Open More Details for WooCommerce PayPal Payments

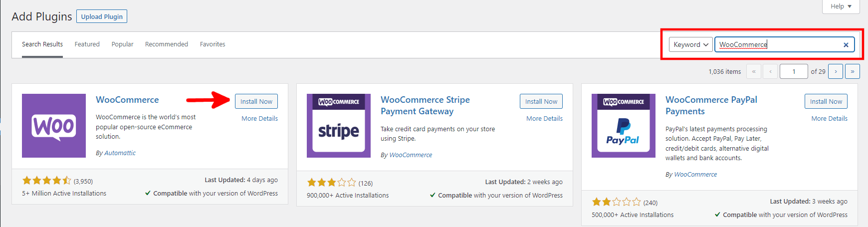point(829,119)
